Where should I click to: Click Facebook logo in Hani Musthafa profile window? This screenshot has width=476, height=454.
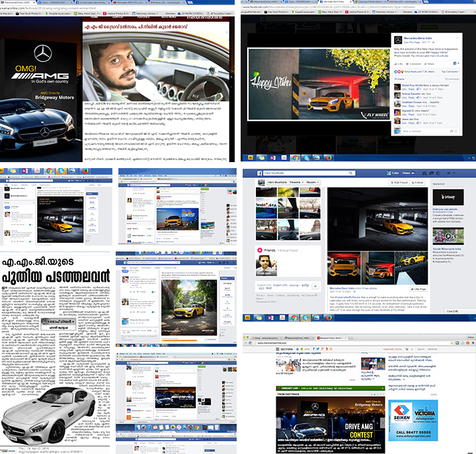[x=260, y=173]
